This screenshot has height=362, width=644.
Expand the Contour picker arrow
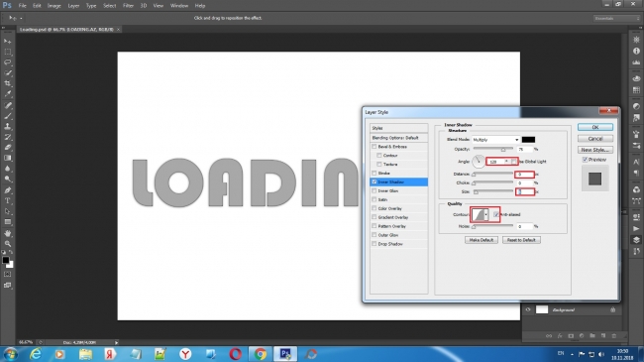[x=486, y=215]
